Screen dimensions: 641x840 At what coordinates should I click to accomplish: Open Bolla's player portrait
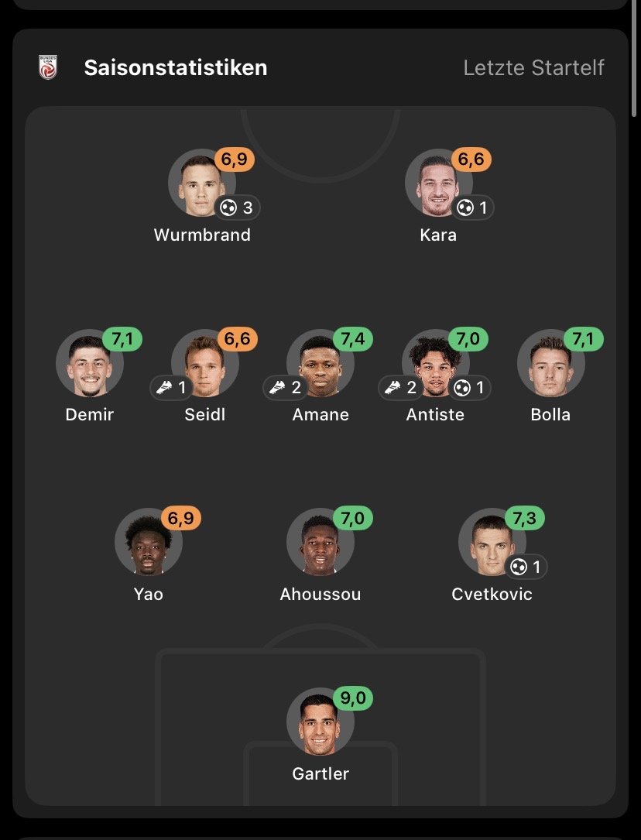[x=550, y=364]
